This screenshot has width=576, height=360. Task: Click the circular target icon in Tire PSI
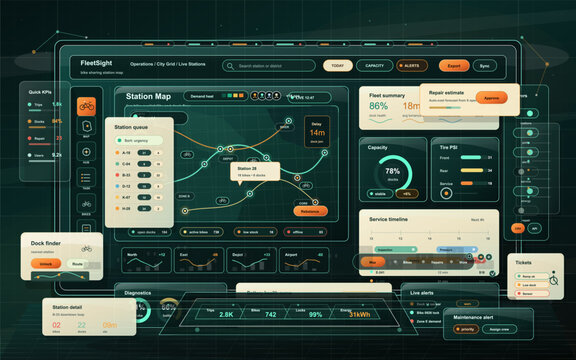pos(446,193)
